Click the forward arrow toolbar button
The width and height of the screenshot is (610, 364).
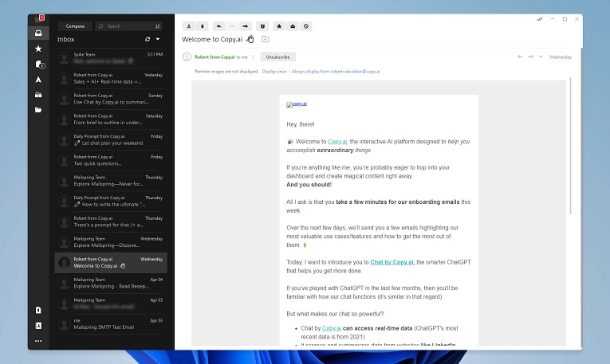245,26
